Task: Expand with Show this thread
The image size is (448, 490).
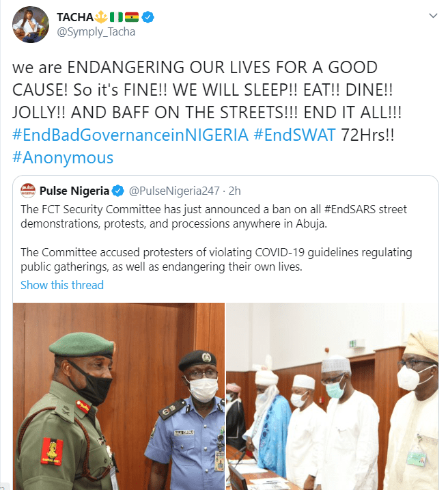Action: (x=62, y=284)
